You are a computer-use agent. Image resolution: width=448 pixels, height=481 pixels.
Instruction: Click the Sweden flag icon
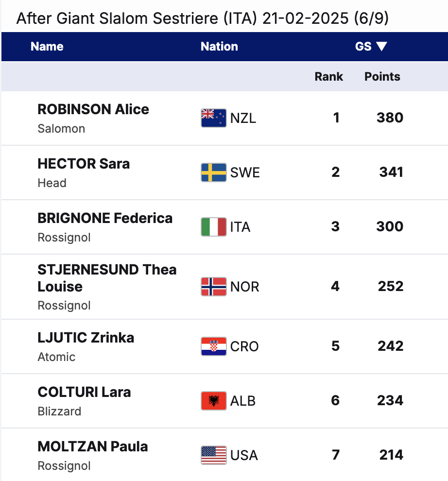213,172
